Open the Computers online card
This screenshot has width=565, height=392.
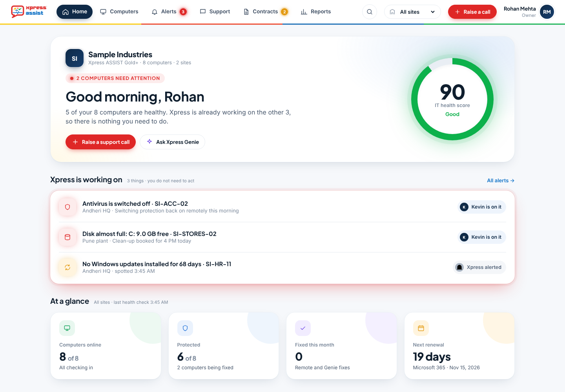pos(106,346)
